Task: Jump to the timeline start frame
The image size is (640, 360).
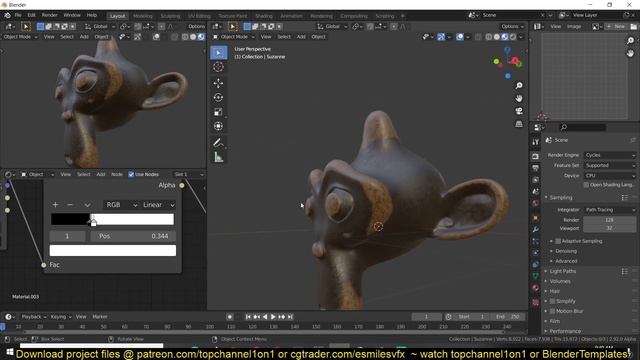Action: click(248, 317)
